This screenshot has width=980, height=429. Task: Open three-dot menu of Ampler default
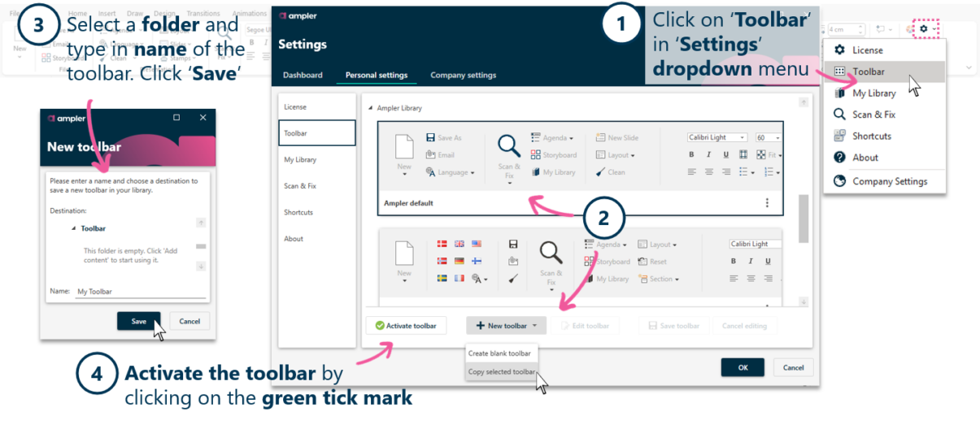767,203
